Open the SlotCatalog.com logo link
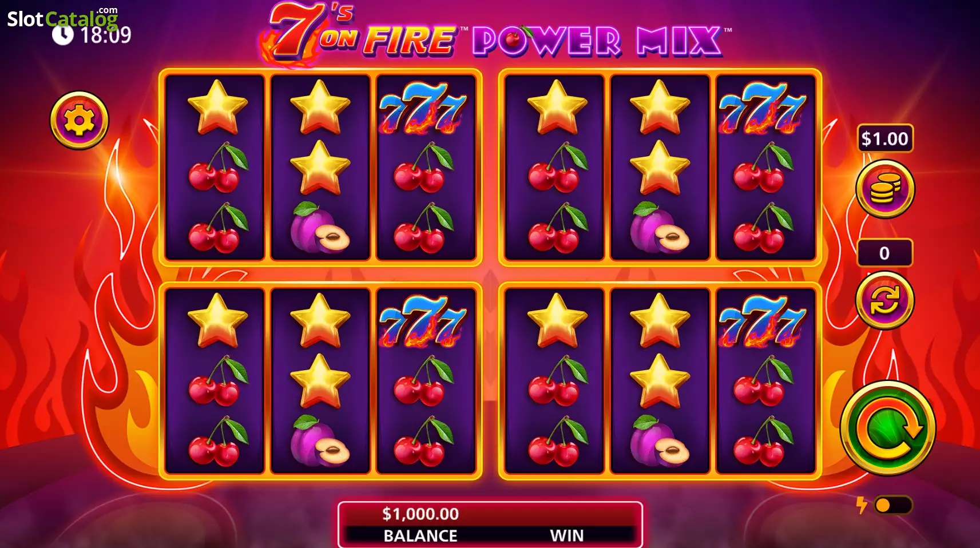This screenshot has height=548, width=980. [62, 18]
